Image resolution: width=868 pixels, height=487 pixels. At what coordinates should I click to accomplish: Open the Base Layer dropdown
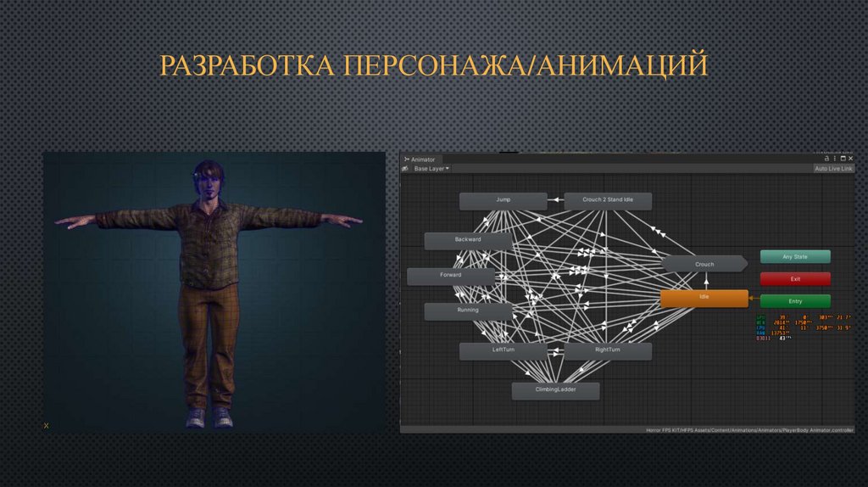tap(431, 169)
